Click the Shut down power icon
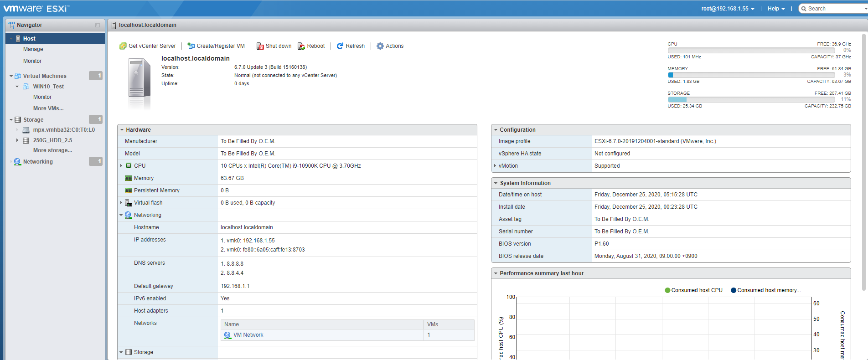This screenshot has width=868, height=360. tap(260, 46)
